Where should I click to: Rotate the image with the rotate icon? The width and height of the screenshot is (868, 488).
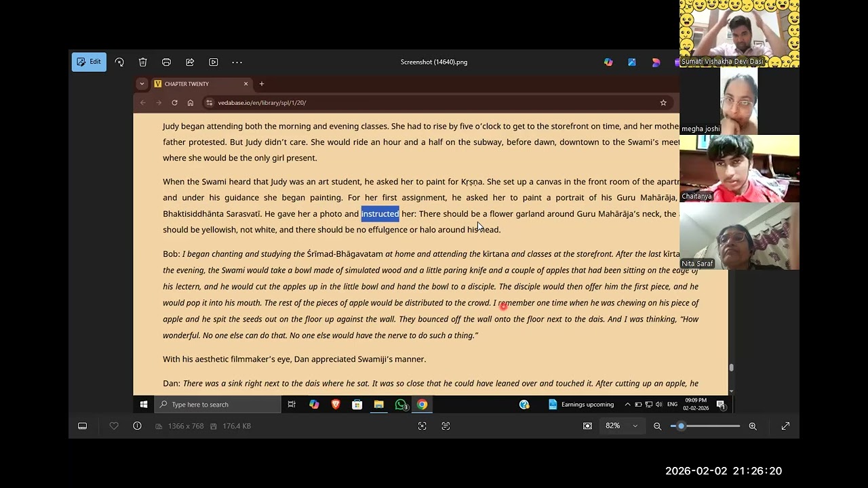(119, 62)
